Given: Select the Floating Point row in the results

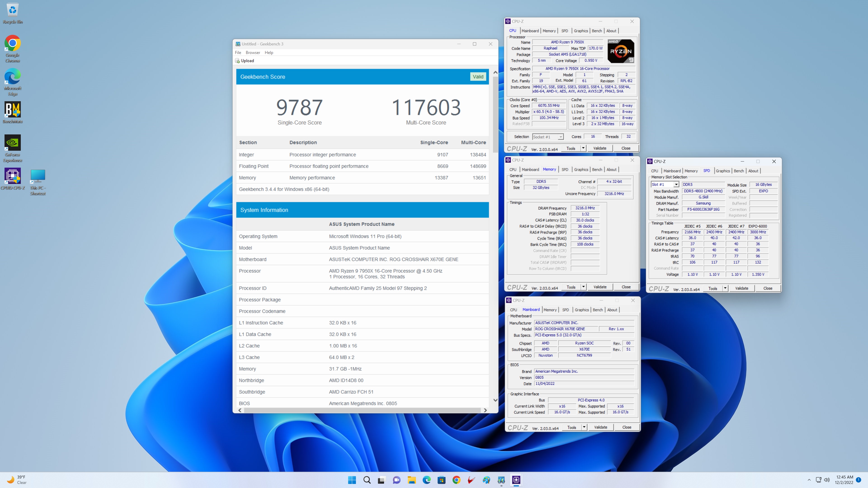Looking at the screenshot, I should (362, 166).
